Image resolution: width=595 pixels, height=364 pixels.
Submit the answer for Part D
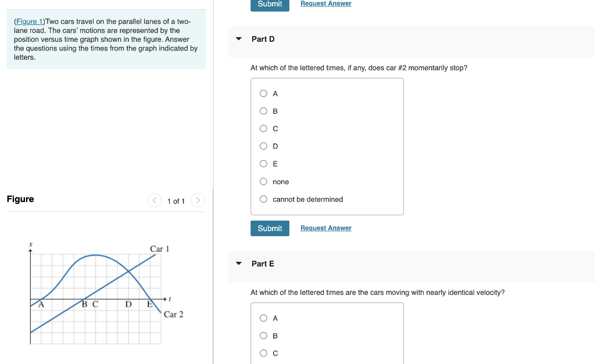point(270,228)
